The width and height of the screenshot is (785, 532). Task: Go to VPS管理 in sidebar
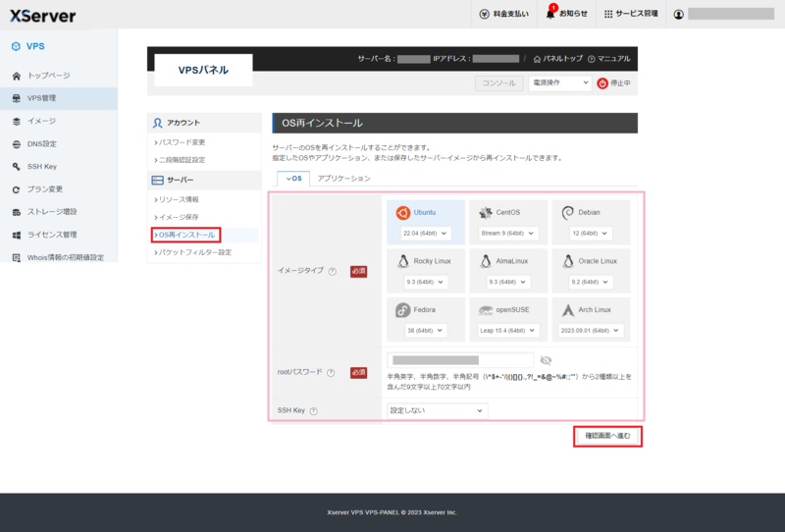[x=59, y=98]
